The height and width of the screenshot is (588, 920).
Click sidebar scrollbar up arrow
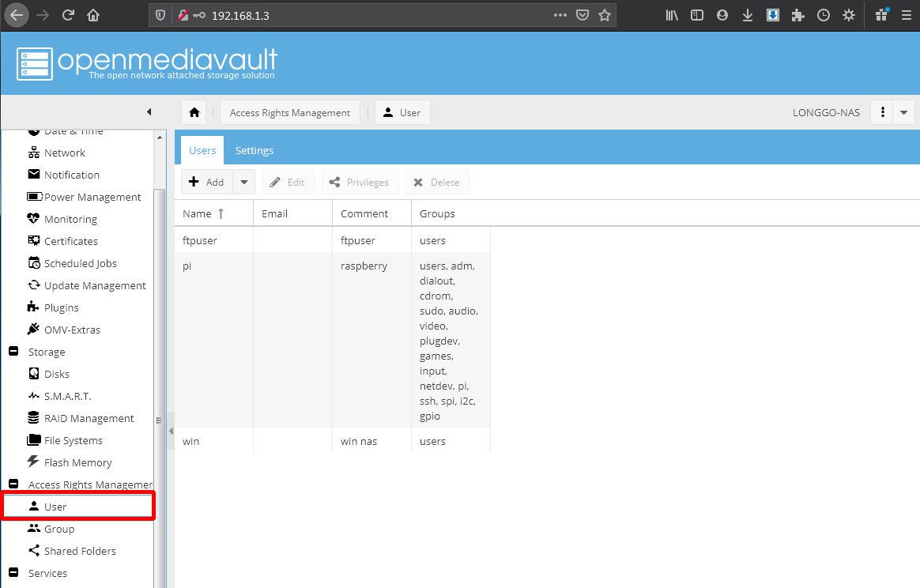coord(160,138)
